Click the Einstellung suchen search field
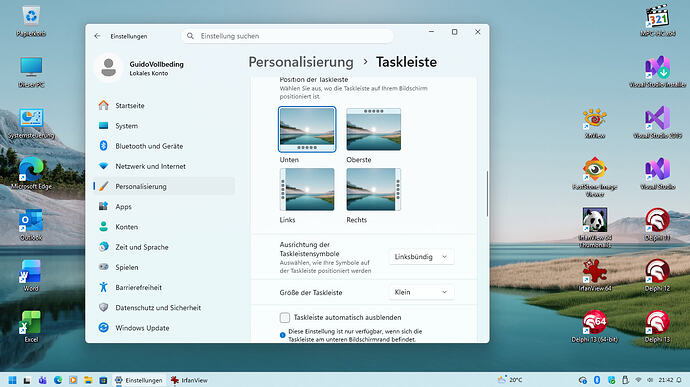The image size is (690, 387). 287,36
